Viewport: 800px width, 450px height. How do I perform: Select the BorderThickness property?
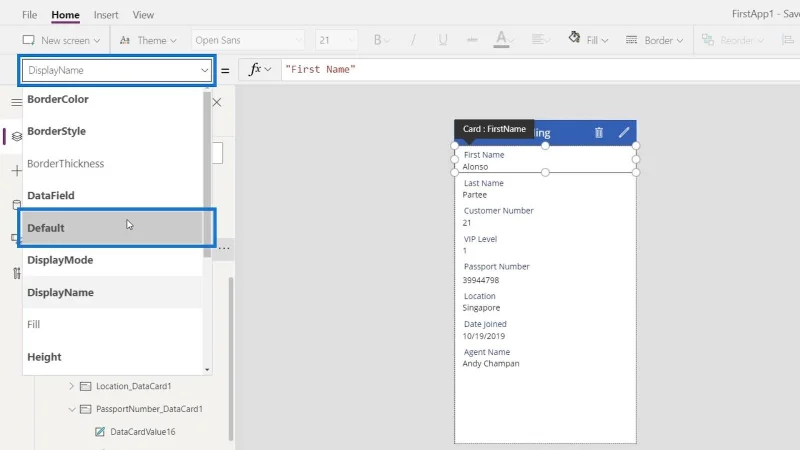pyautogui.click(x=112, y=163)
